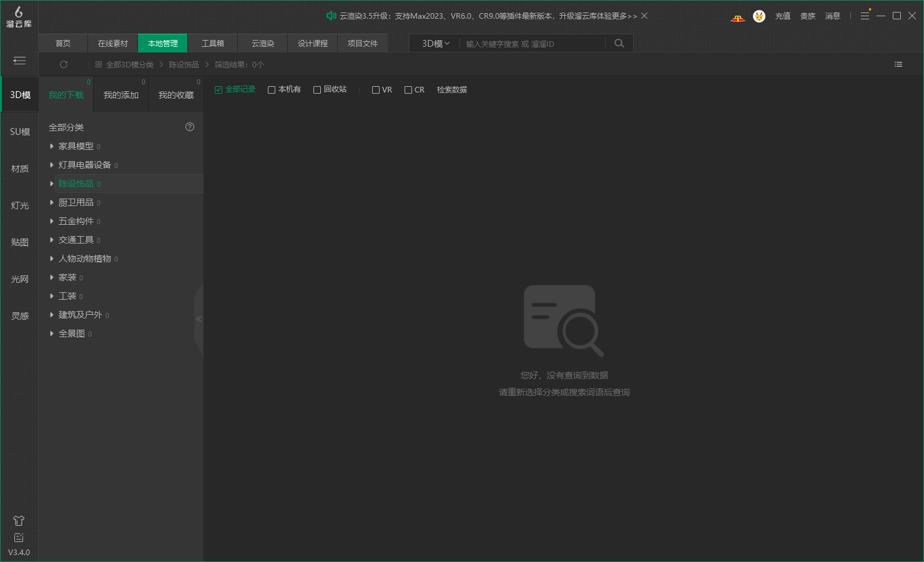Click the 检索数据 button

[x=452, y=90]
